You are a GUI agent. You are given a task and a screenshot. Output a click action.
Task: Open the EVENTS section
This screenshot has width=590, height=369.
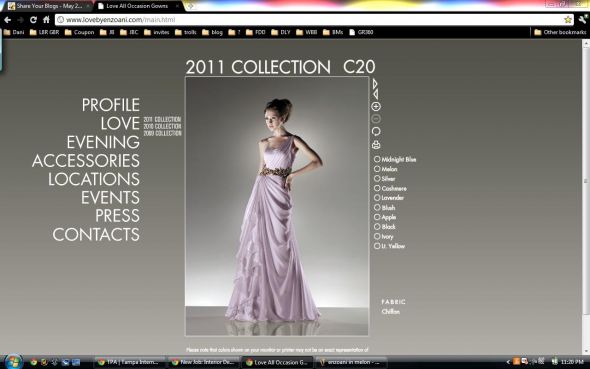point(110,197)
